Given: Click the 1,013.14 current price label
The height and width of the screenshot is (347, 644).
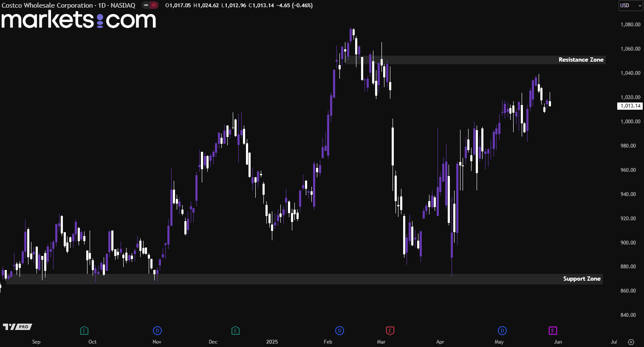Looking at the screenshot, I should click(x=630, y=106).
